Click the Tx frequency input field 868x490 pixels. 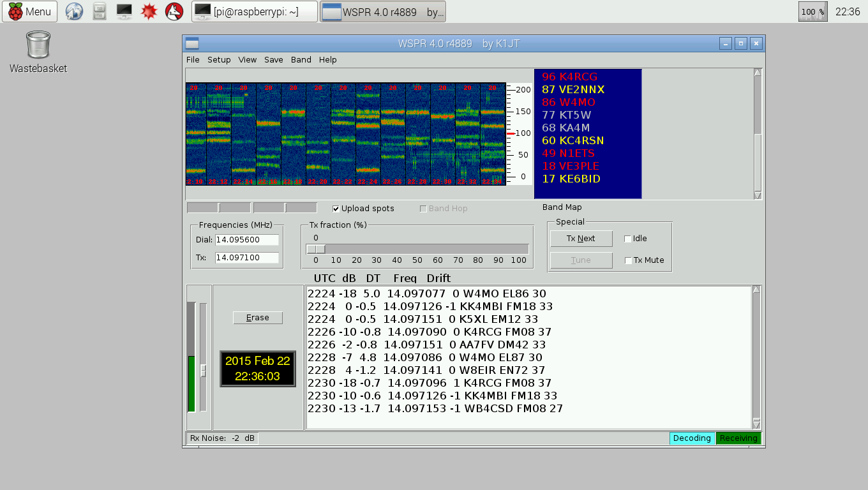(247, 258)
